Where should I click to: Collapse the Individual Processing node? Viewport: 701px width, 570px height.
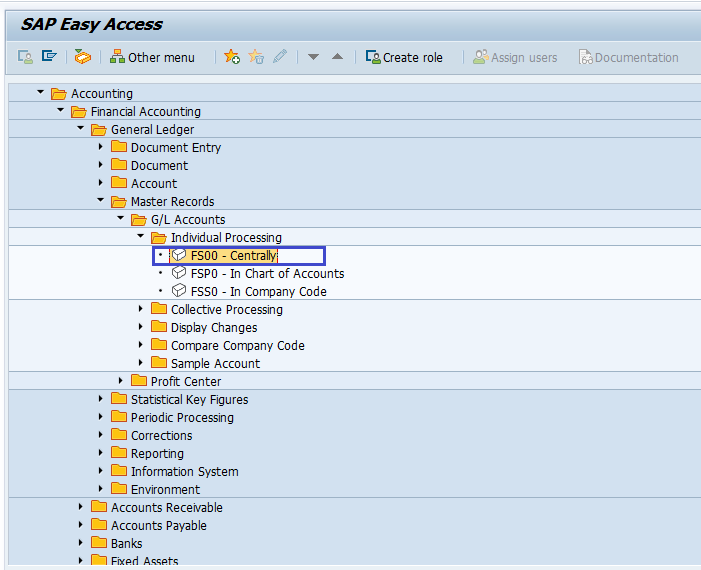(141, 236)
